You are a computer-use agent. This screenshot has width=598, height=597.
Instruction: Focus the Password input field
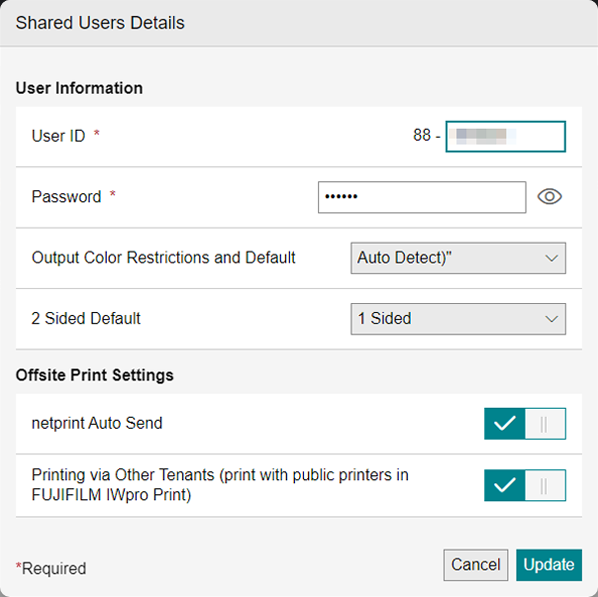(422, 197)
